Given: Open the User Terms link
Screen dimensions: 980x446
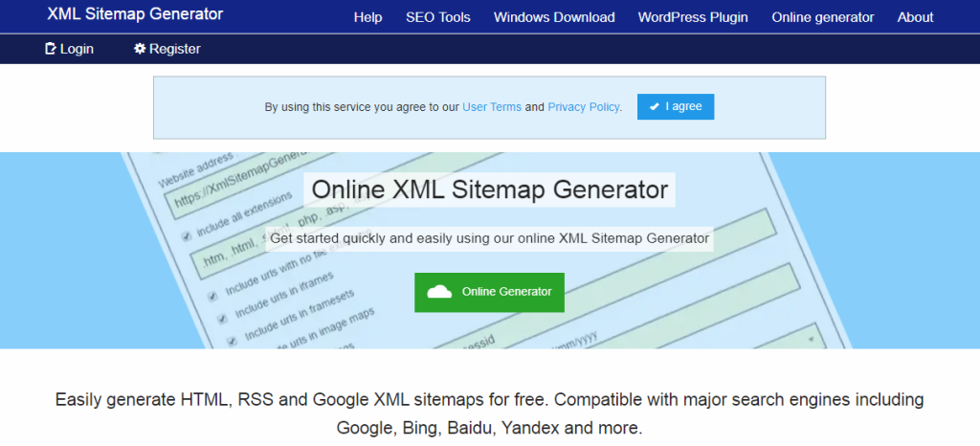Looking at the screenshot, I should (x=492, y=107).
